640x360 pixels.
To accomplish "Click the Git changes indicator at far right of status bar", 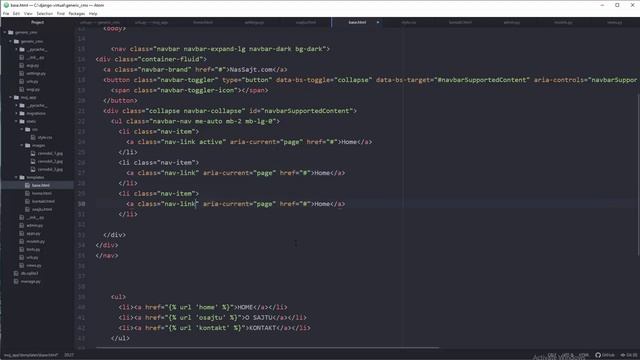I will pyautogui.click(x=629, y=355).
